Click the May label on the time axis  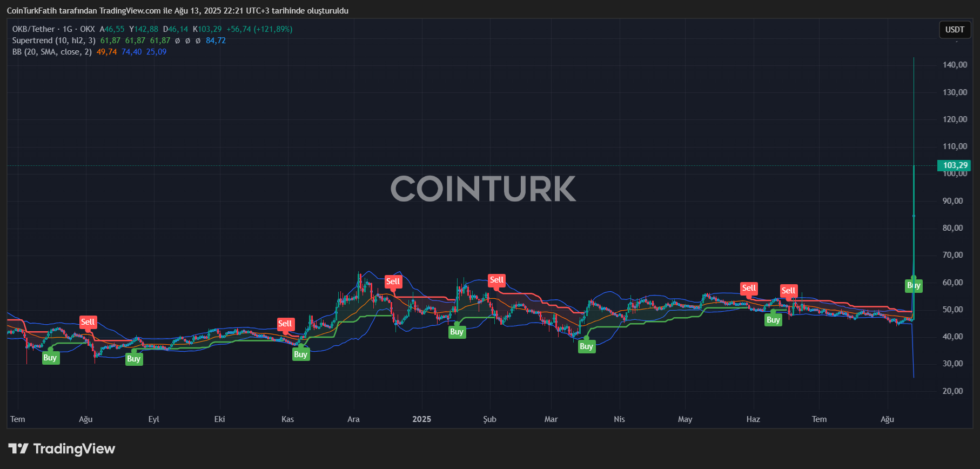click(x=685, y=419)
